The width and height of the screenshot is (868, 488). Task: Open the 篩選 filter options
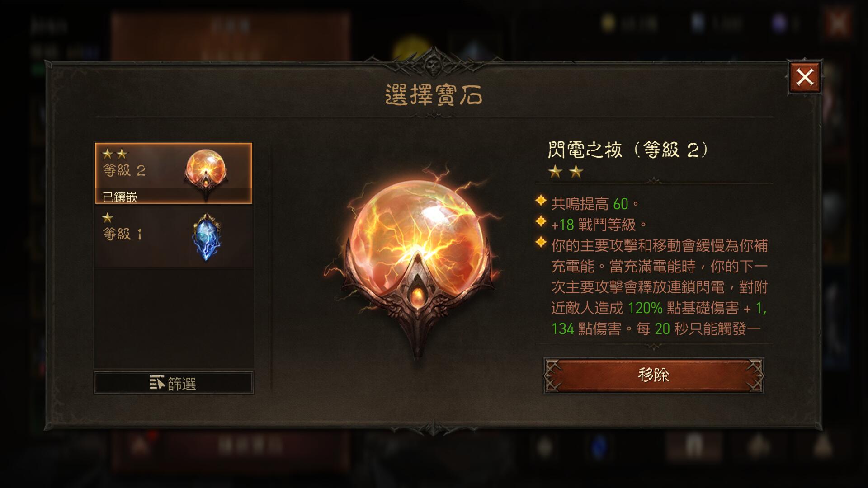pyautogui.click(x=174, y=383)
